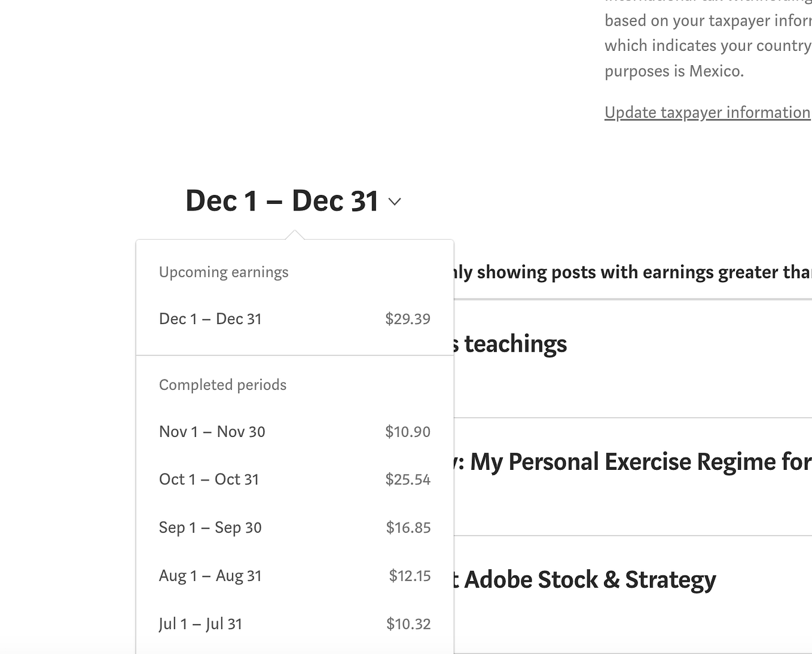Screen dimensions: 812x654
Task: Click the $29.39 upcoming earnings amount
Action: click(408, 319)
